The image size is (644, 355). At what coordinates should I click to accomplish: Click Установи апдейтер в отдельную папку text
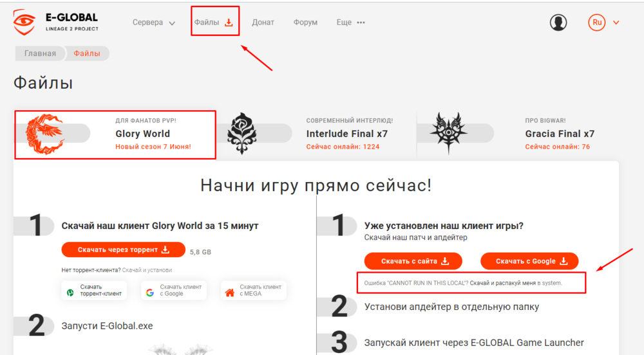451,307
